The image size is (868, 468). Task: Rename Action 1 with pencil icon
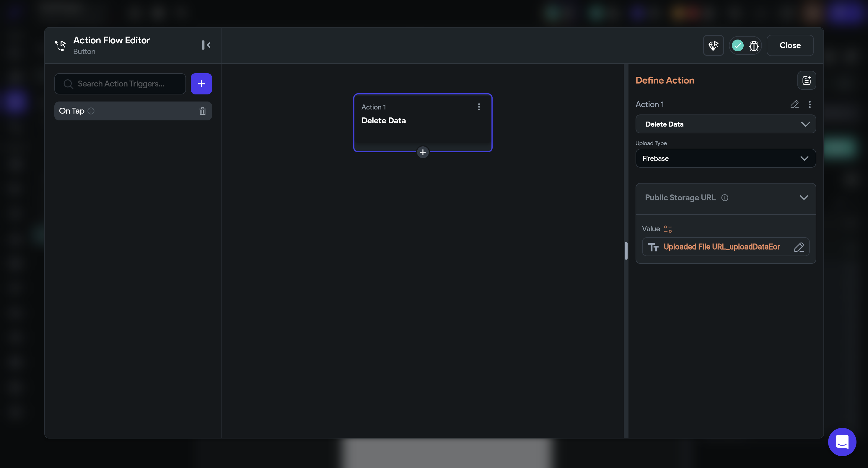(x=794, y=104)
